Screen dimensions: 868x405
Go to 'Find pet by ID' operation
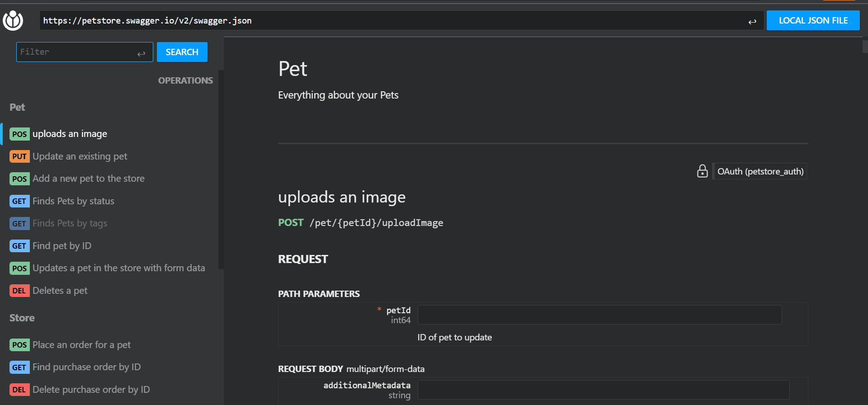(x=62, y=246)
